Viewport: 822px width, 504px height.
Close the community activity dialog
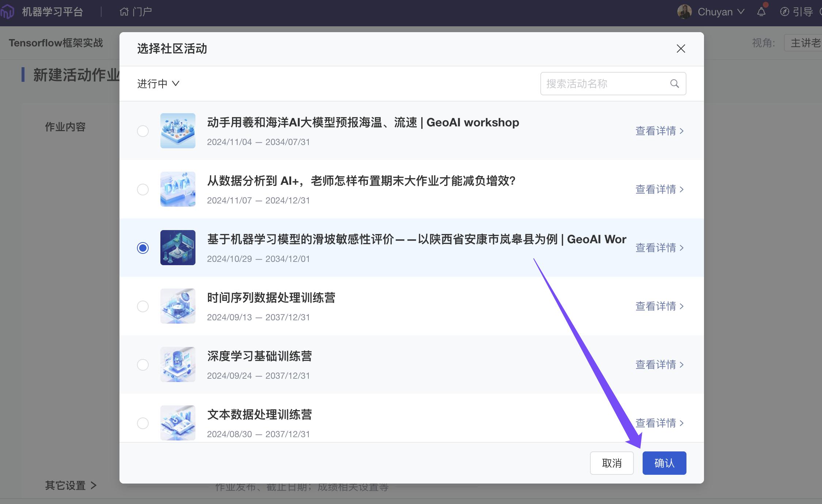coord(681,49)
